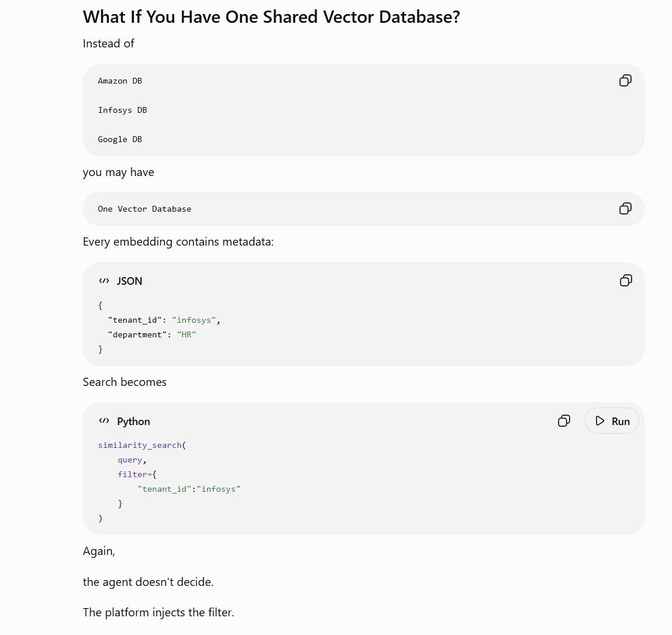Click the 'Infosys DB' code line
This screenshot has height=635, width=672.
coord(123,110)
